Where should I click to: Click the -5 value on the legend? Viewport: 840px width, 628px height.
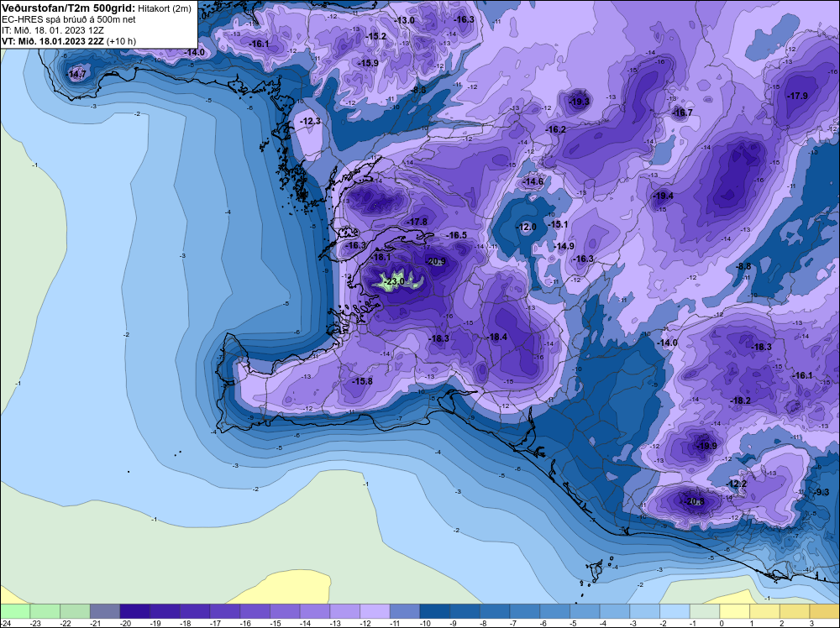(x=575, y=623)
